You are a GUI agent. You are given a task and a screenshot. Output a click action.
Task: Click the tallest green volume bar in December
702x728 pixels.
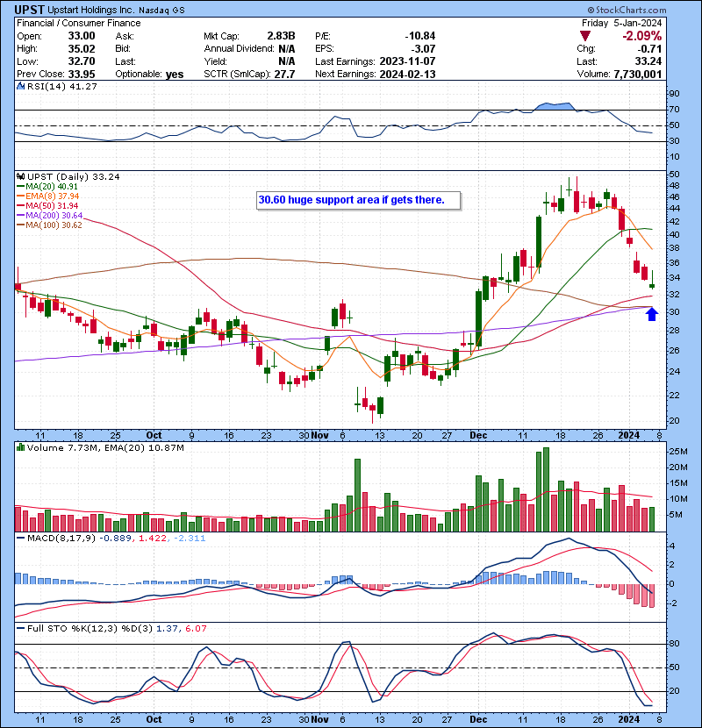click(x=546, y=489)
